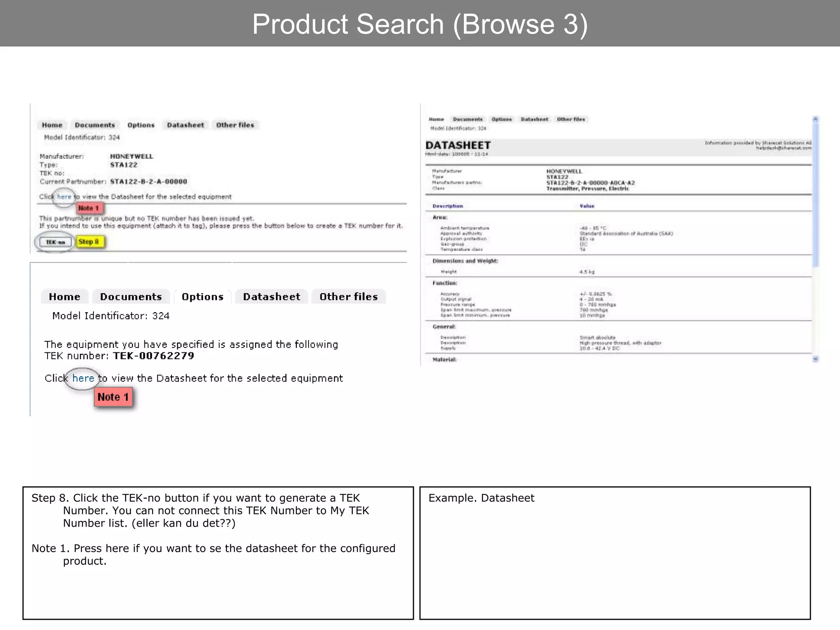Click 'Area:' section heading in datasheet
This screenshot has width=840, height=630.
click(x=440, y=217)
